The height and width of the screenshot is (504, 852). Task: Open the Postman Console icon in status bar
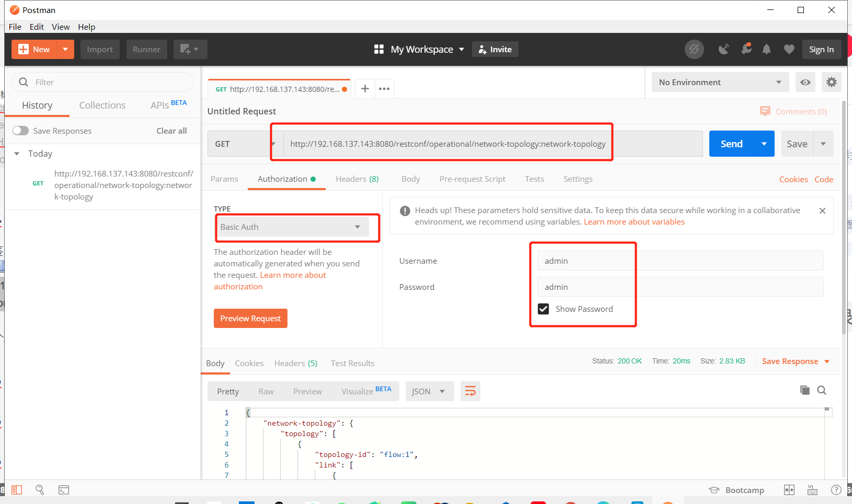click(x=63, y=489)
